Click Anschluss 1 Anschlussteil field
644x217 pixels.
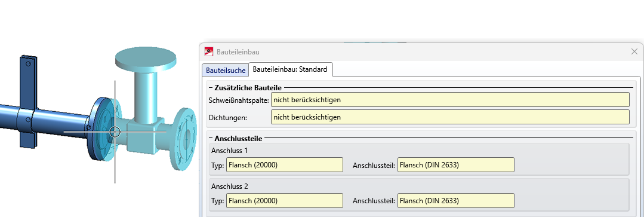pos(456,165)
